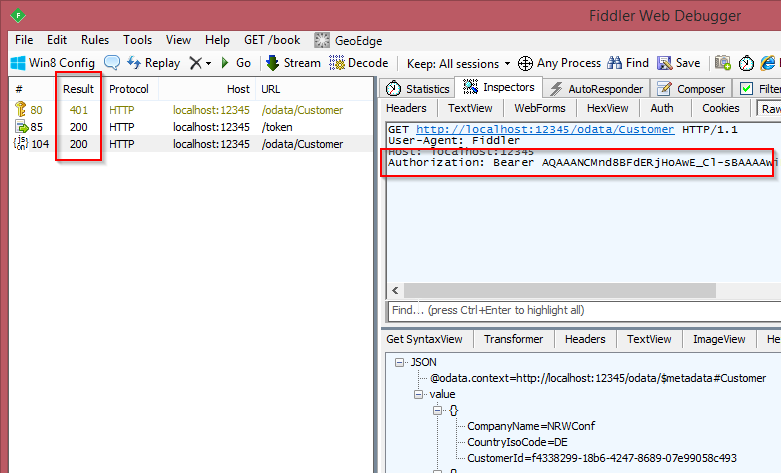Sort by Protocol column header
781x473 pixels.
click(129, 89)
